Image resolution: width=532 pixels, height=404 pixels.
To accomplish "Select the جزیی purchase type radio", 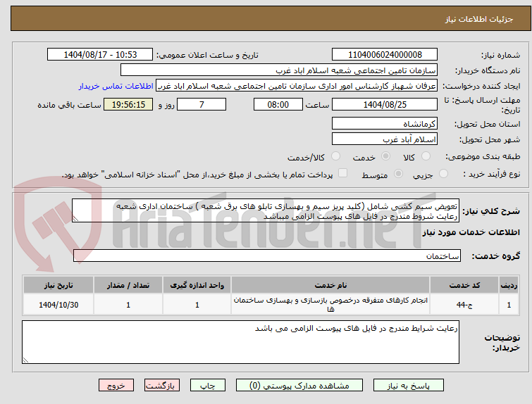I will [443, 174].
